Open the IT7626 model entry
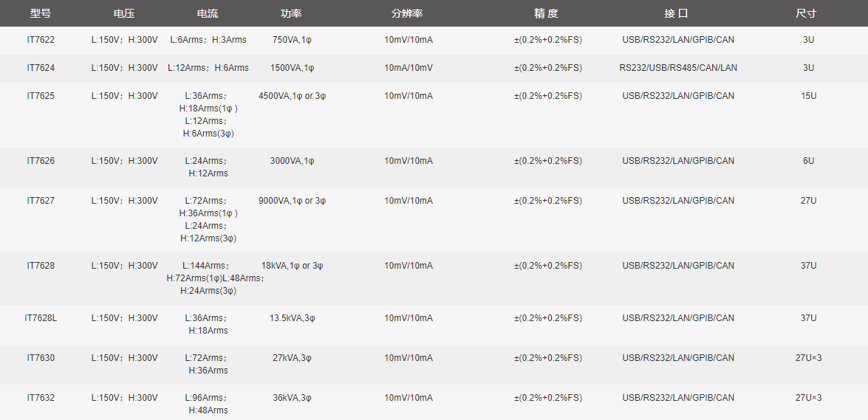 point(41,161)
